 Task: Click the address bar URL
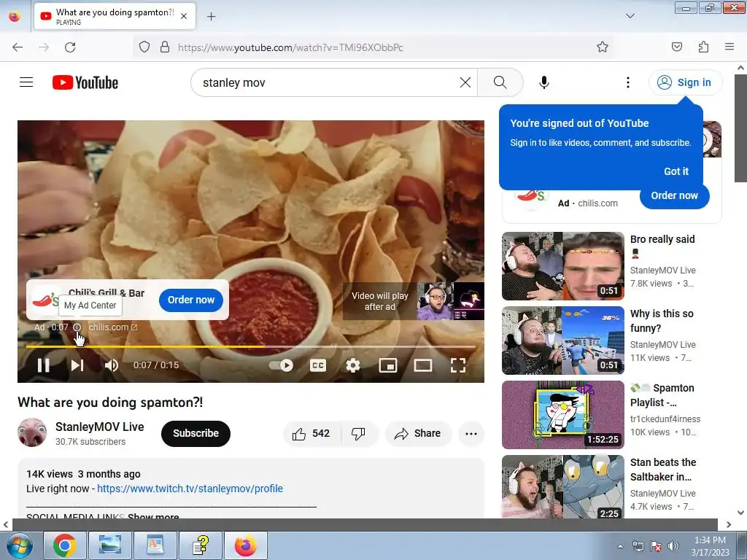point(290,47)
